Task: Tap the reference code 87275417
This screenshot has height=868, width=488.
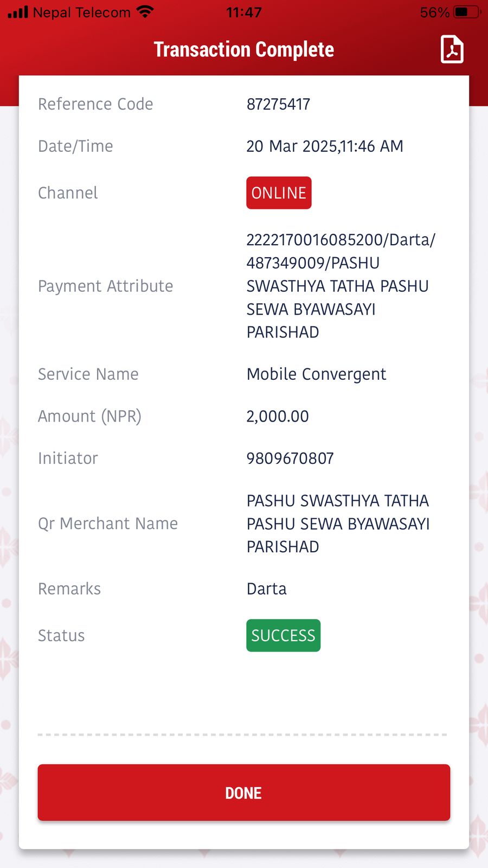Action: 278,104
